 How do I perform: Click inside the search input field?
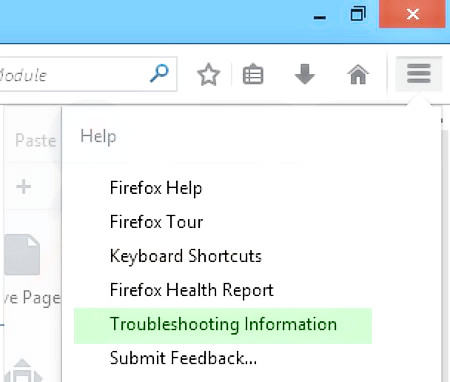coord(75,74)
